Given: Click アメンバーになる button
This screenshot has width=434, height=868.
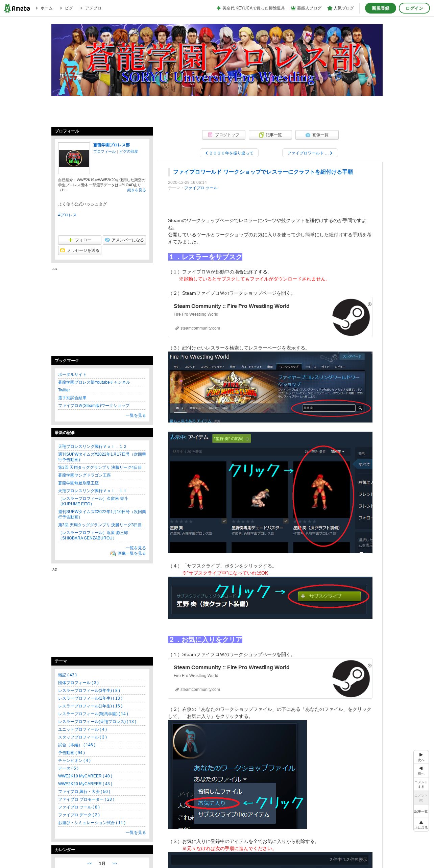Looking at the screenshot, I should coord(124,240).
